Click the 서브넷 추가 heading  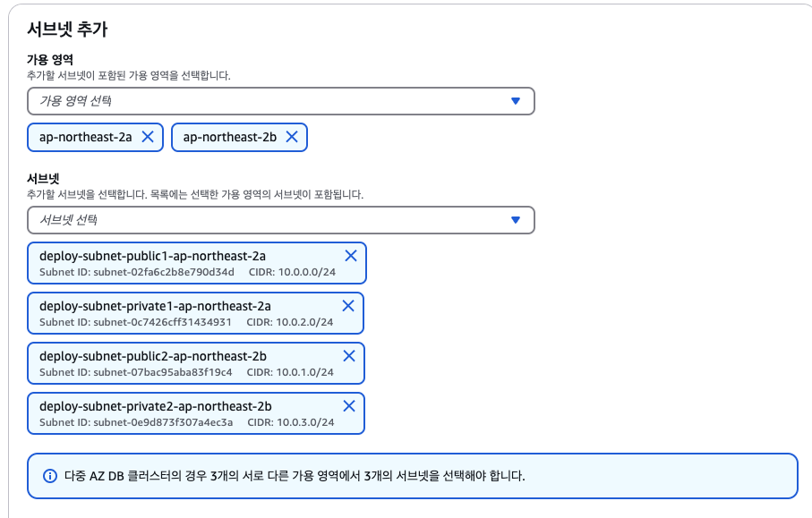point(67,30)
